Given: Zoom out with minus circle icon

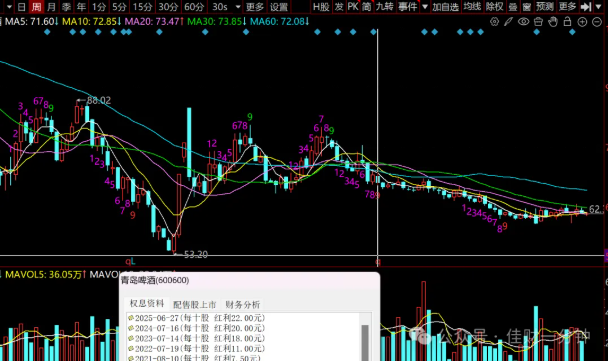Looking at the screenshot, I should pos(597,22).
